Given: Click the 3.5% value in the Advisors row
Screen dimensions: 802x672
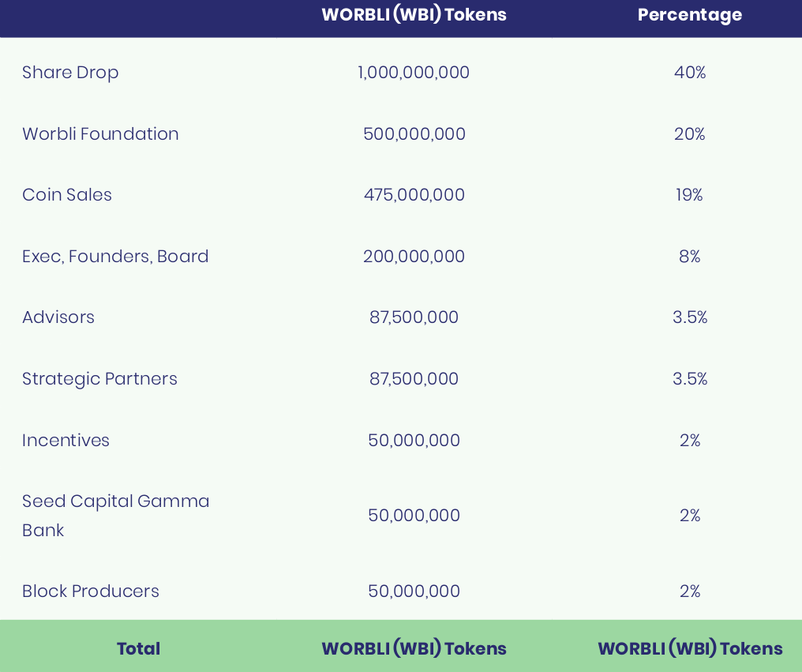Looking at the screenshot, I should pos(689,317).
